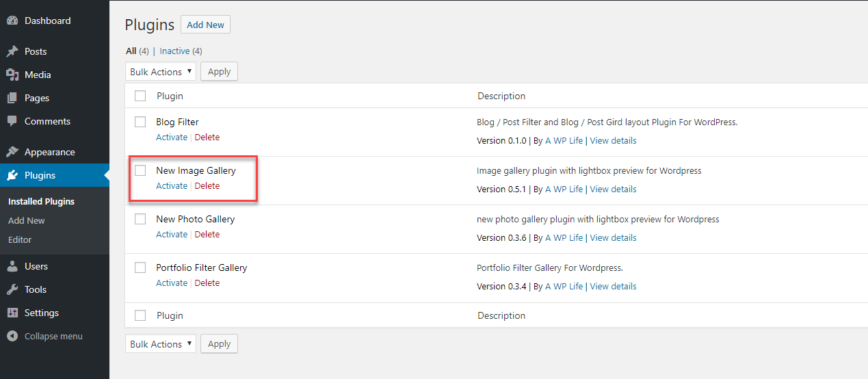868x379 pixels.
Task: Toggle the select-all checkbox in table header
Action: (140, 96)
